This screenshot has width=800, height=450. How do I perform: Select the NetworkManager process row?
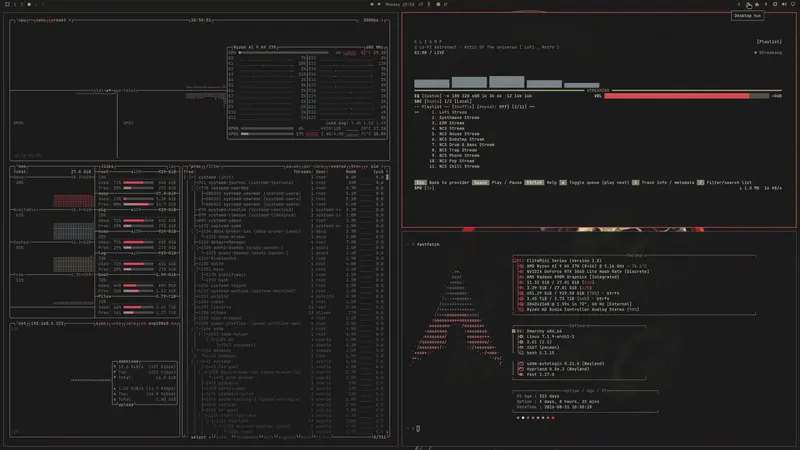point(286,242)
